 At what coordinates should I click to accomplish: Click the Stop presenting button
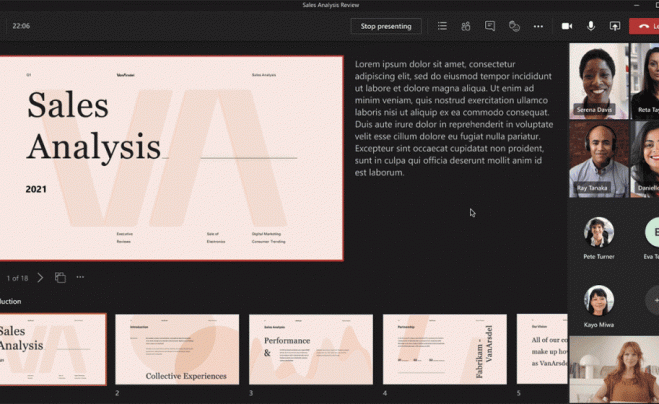[385, 26]
